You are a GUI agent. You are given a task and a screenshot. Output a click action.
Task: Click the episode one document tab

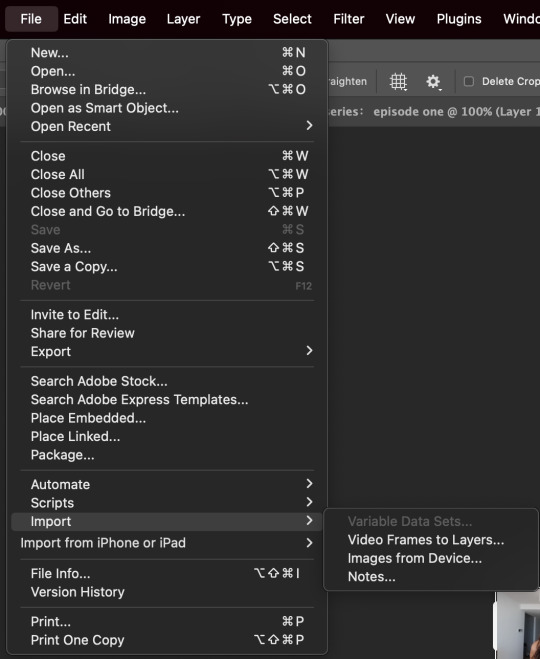[434, 112]
